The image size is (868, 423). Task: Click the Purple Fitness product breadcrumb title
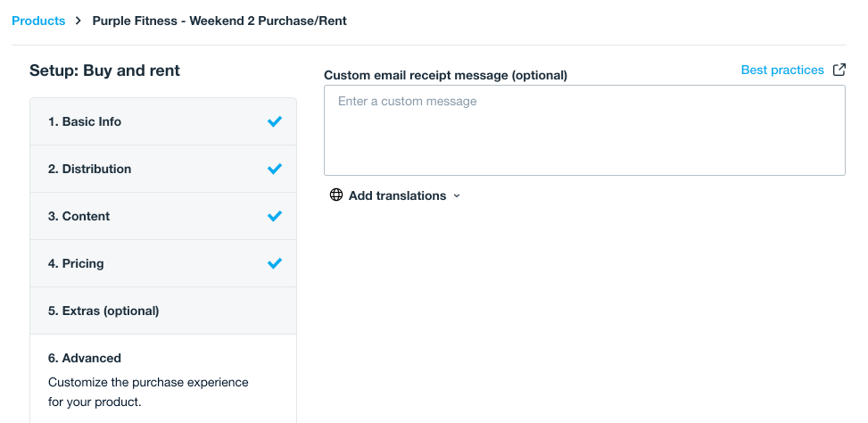[x=219, y=21]
